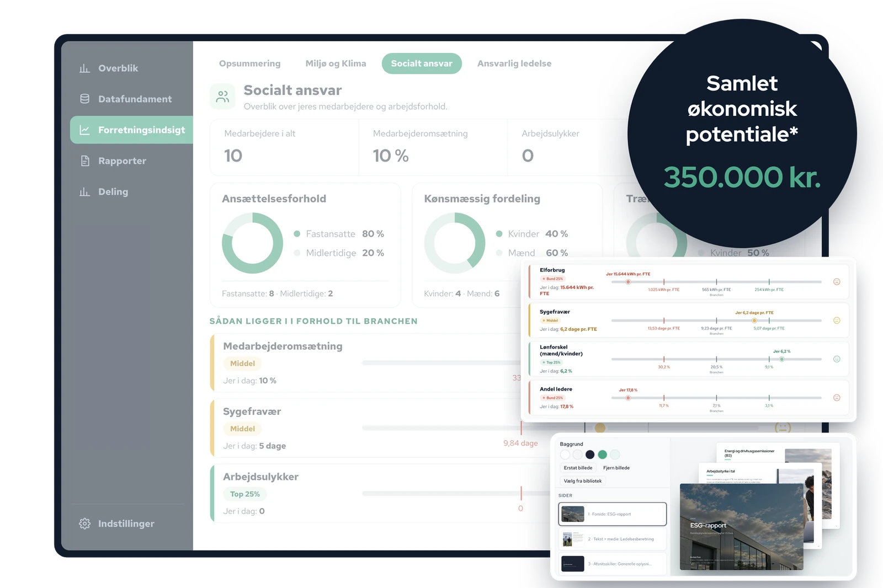This screenshot has height=588, width=883.
Task: Click the neutral face icon on Sygefravær benchmark row
Action: pyautogui.click(x=837, y=320)
